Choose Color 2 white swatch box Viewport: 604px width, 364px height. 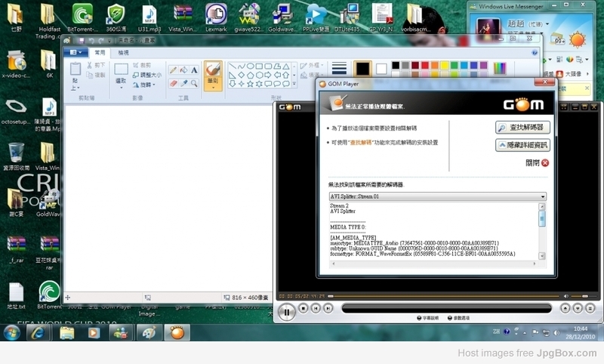click(x=381, y=69)
